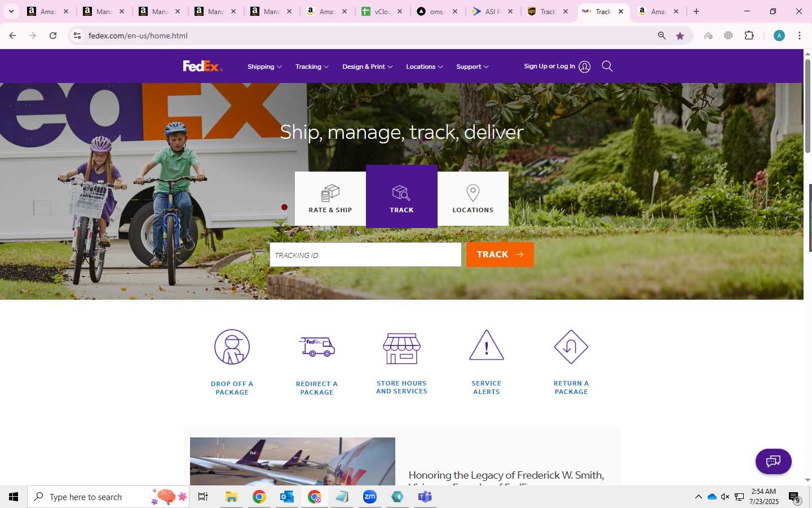Switch to the oms tab
The image size is (812, 508).
(438, 11)
